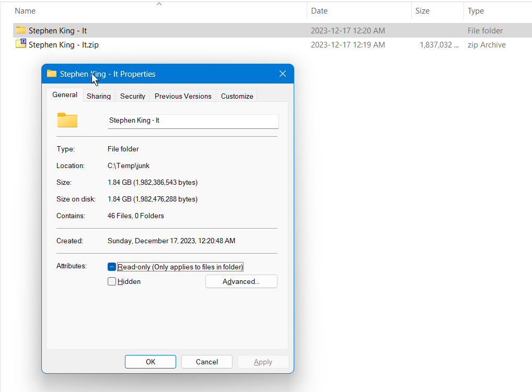Click the zip archive icon for Stephen King - It.zip
Screen dimensions: 532x392
click(x=21, y=44)
